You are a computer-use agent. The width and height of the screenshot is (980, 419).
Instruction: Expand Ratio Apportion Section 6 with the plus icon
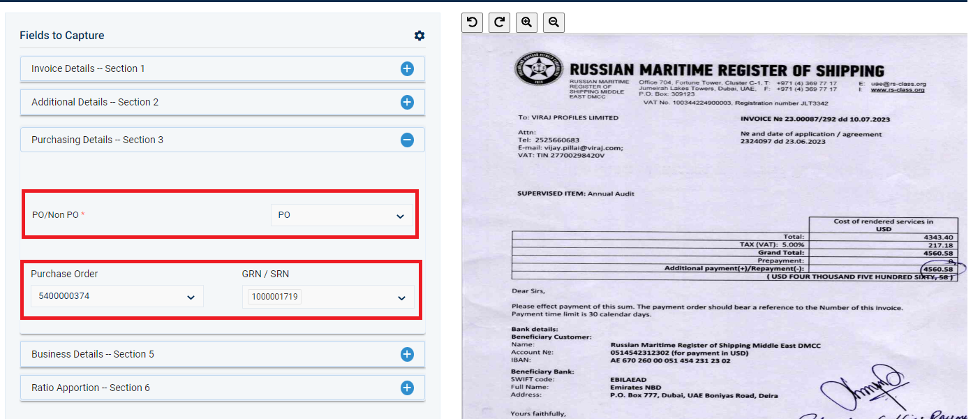407,388
